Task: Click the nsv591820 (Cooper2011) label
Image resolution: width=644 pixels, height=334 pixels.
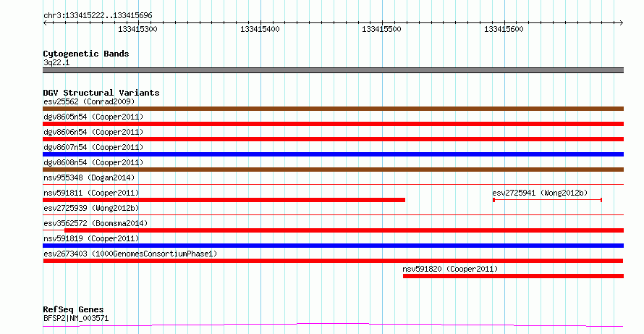Action: click(x=450, y=269)
